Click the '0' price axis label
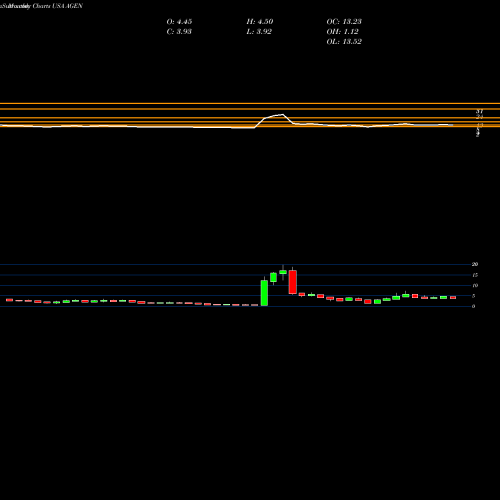 [473, 306]
